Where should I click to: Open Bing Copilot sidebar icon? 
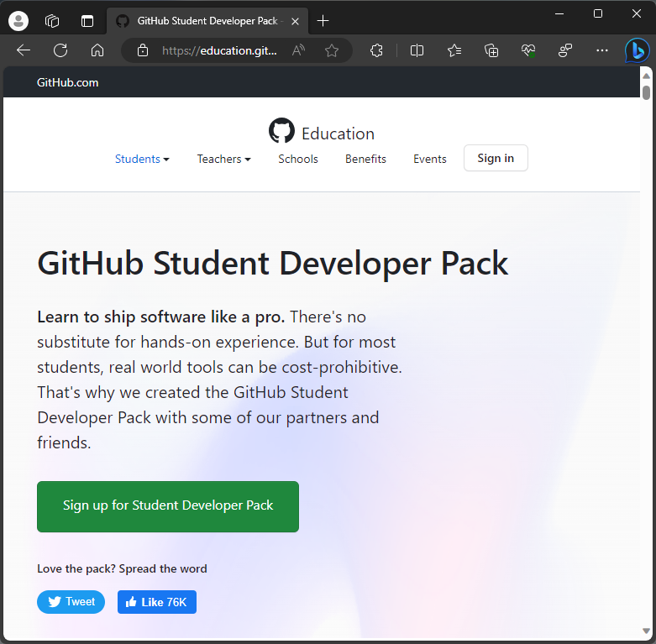[x=637, y=50]
